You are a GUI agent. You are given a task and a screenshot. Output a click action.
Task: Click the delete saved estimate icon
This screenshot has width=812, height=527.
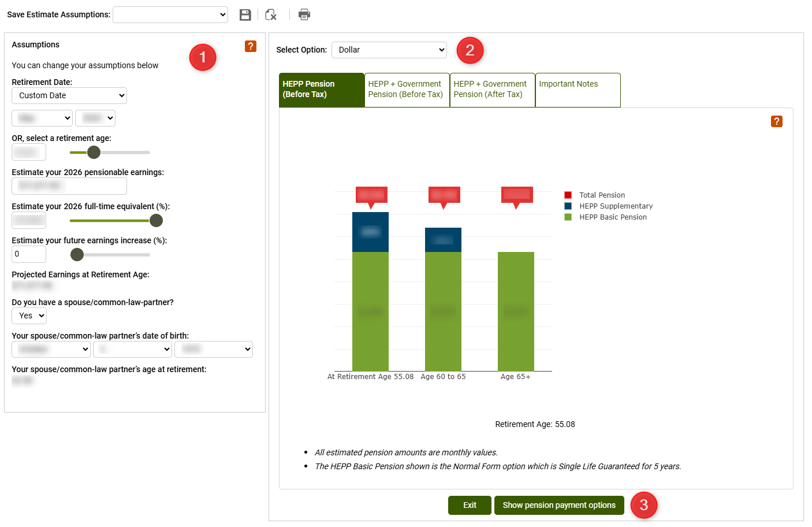pos(271,15)
